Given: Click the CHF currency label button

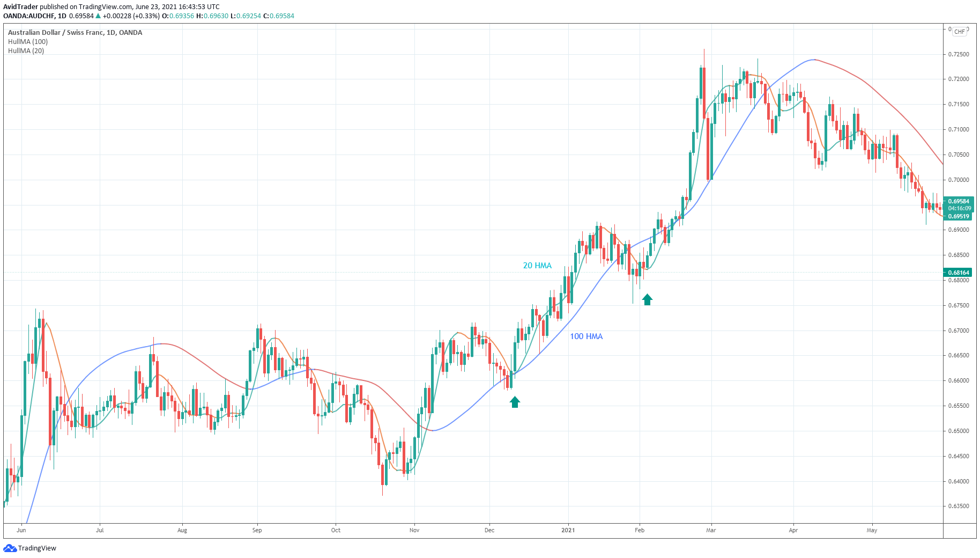Looking at the screenshot, I should 960,32.
